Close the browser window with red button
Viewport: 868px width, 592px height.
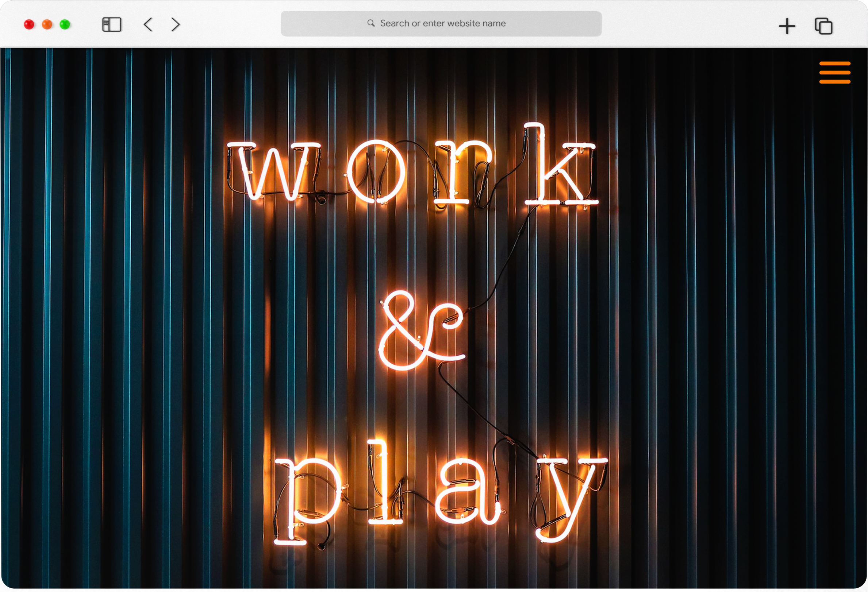click(29, 25)
